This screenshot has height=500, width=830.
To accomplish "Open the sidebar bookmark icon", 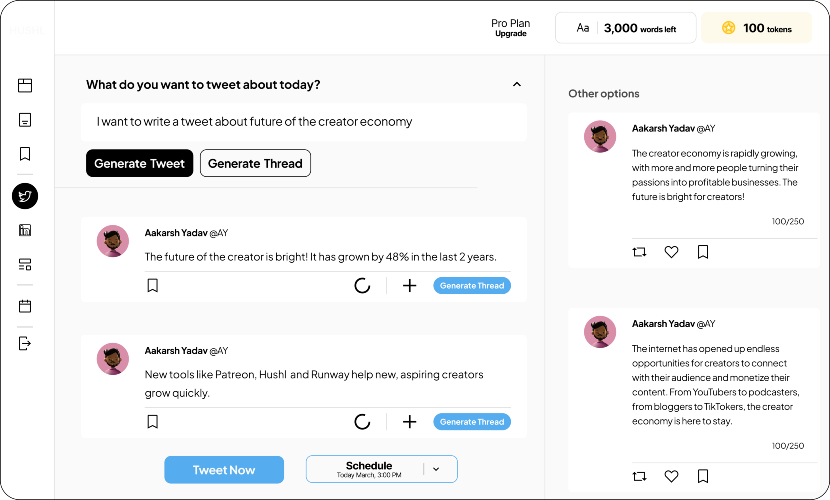I will [25, 154].
